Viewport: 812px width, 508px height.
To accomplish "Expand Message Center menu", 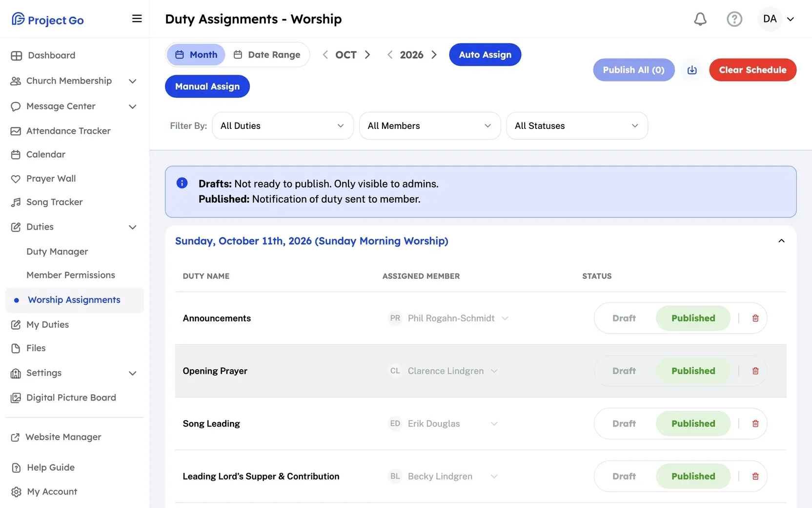I will click(132, 106).
